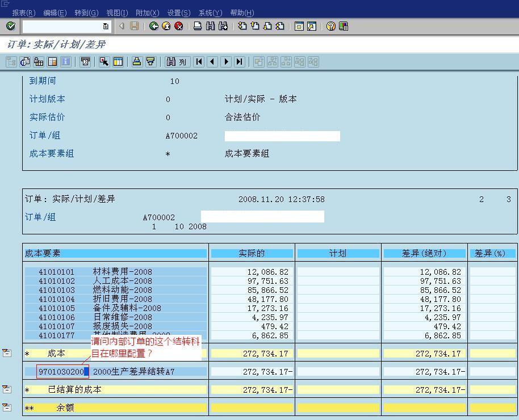Image resolution: width=519 pixels, height=420 pixels.
Task: Go to the last page of the report
Action: coord(240,62)
